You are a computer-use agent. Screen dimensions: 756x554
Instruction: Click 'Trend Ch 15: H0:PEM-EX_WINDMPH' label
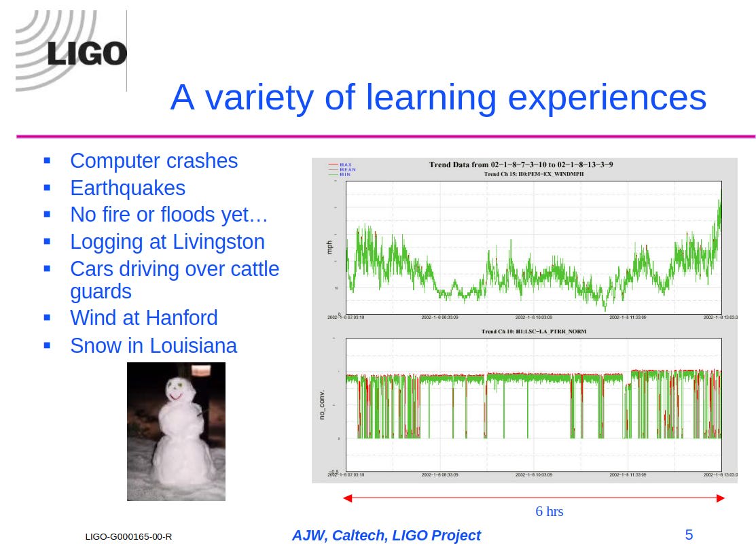coord(534,174)
